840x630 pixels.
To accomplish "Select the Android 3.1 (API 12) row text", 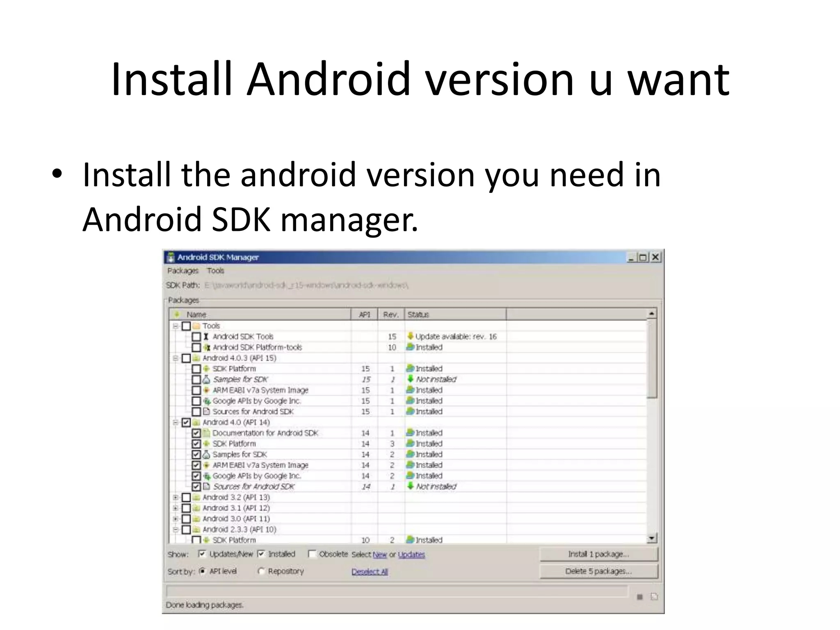I will (236, 508).
